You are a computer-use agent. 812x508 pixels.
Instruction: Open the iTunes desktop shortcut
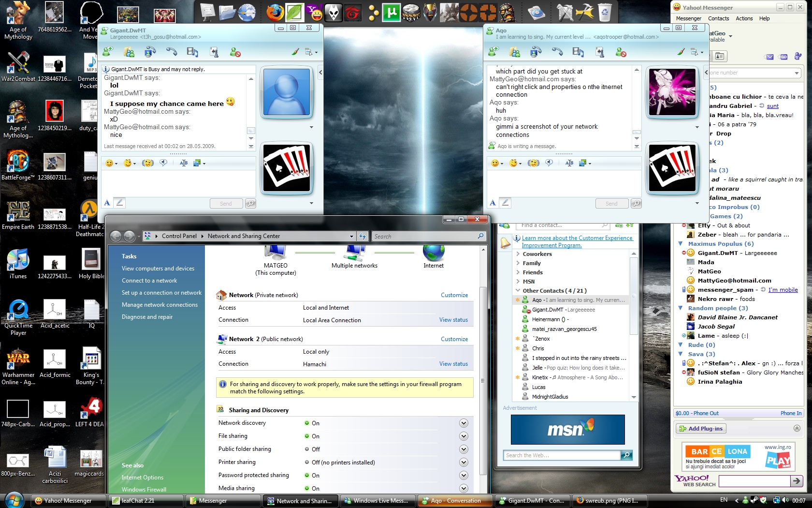point(18,264)
